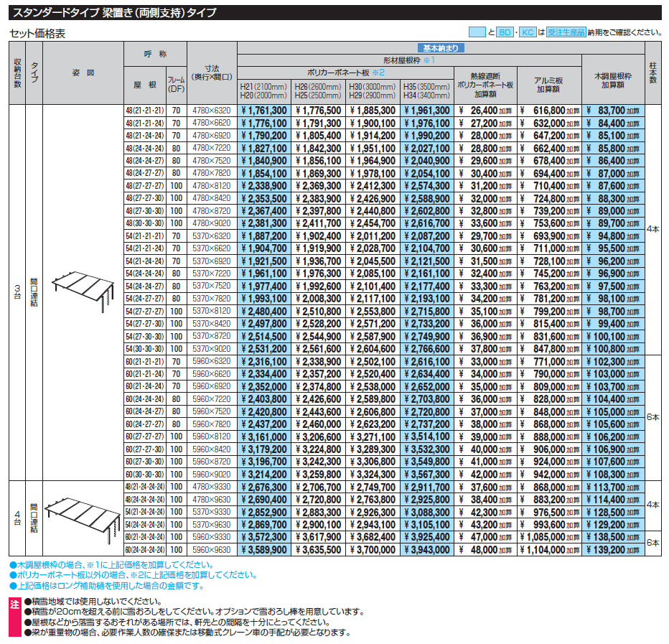Click the price cell ¥1,761,300

263,111
